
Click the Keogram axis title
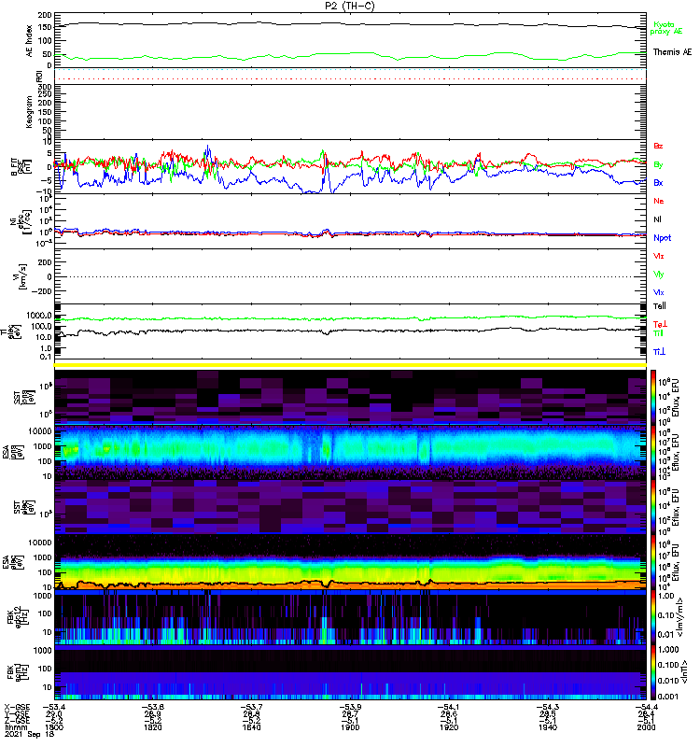point(30,111)
